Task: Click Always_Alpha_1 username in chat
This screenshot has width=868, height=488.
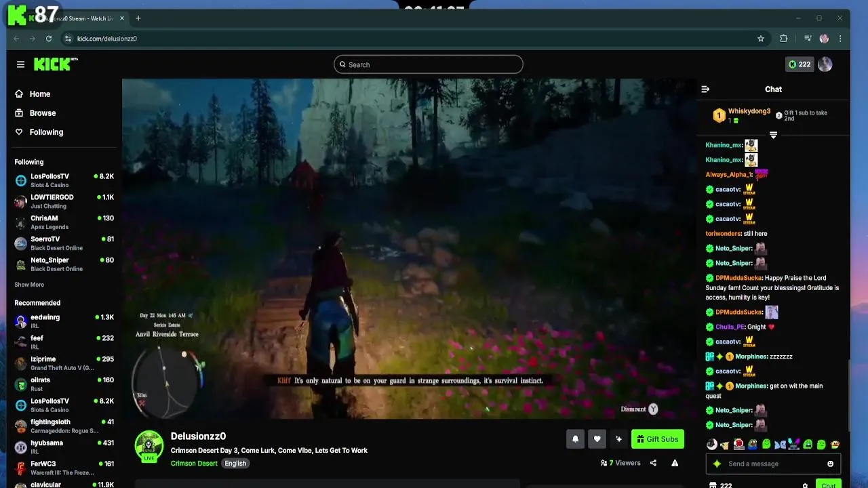Action: click(x=728, y=175)
